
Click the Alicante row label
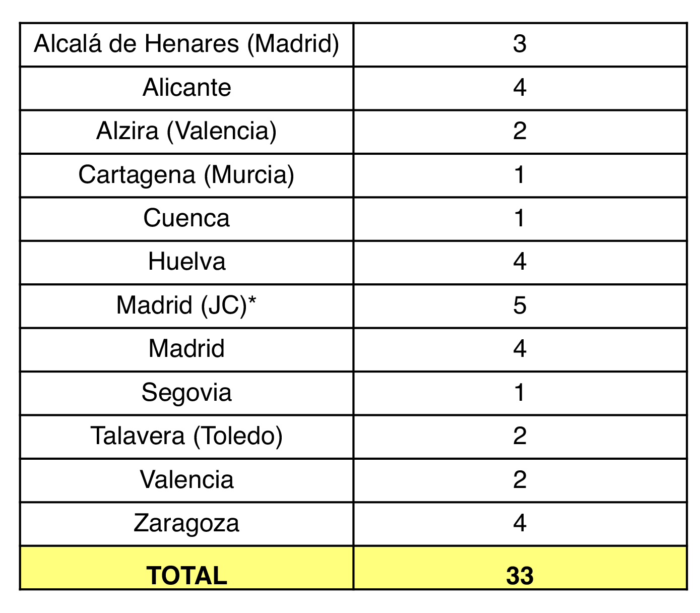click(186, 88)
